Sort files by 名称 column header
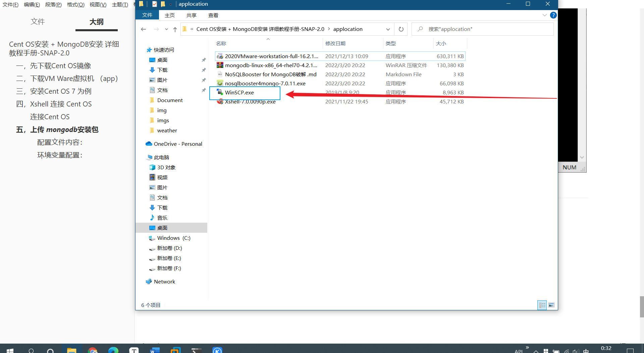The image size is (644, 353). [x=268, y=43]
